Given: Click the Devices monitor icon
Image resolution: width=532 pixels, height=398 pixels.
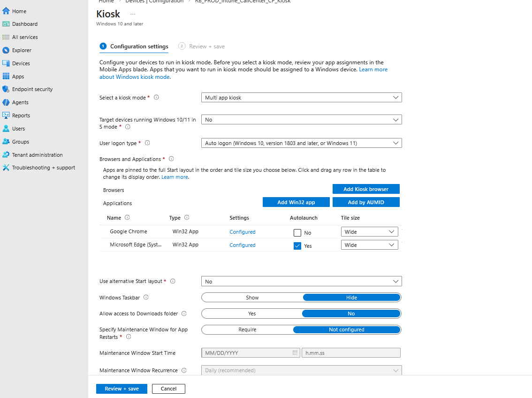Looking at the screenshot, I should click(x=6, y=63).
